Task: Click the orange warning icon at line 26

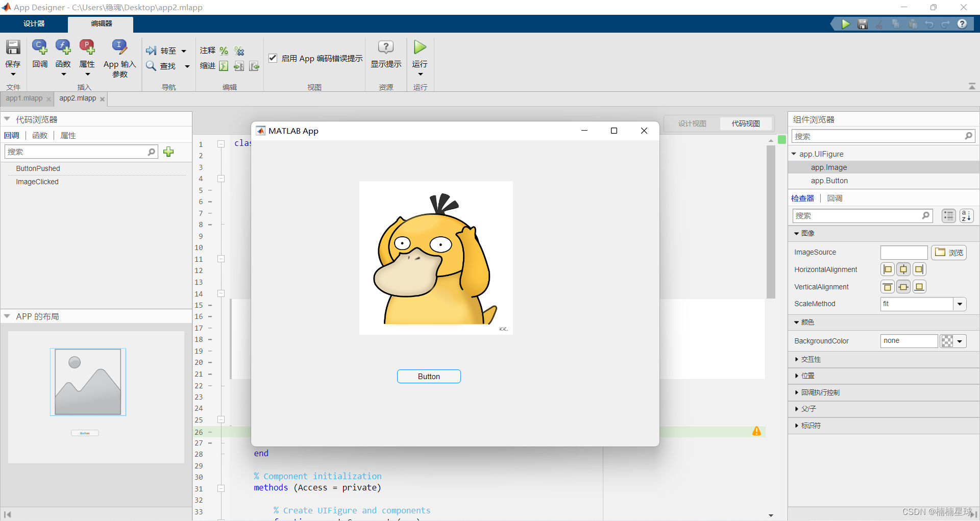Action: [756, 431]
